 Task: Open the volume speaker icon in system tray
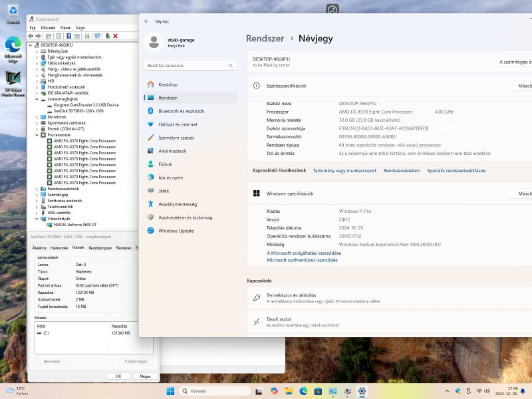tap(487, 391)
